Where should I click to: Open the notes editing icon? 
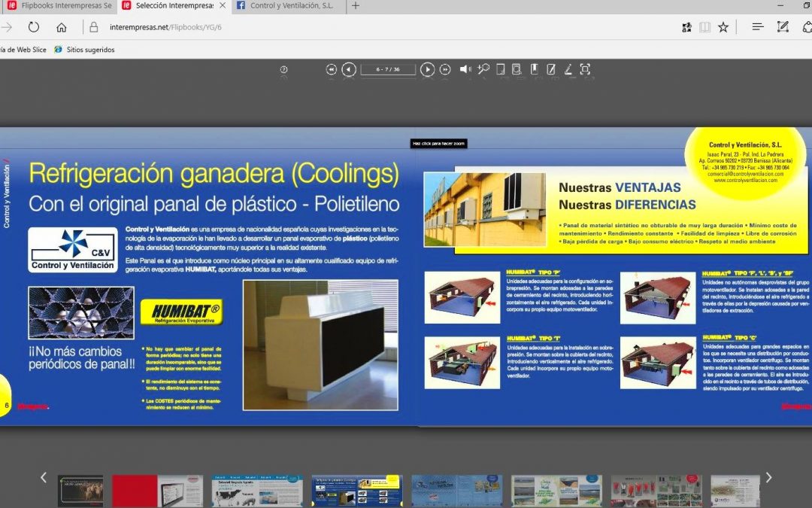551,69
